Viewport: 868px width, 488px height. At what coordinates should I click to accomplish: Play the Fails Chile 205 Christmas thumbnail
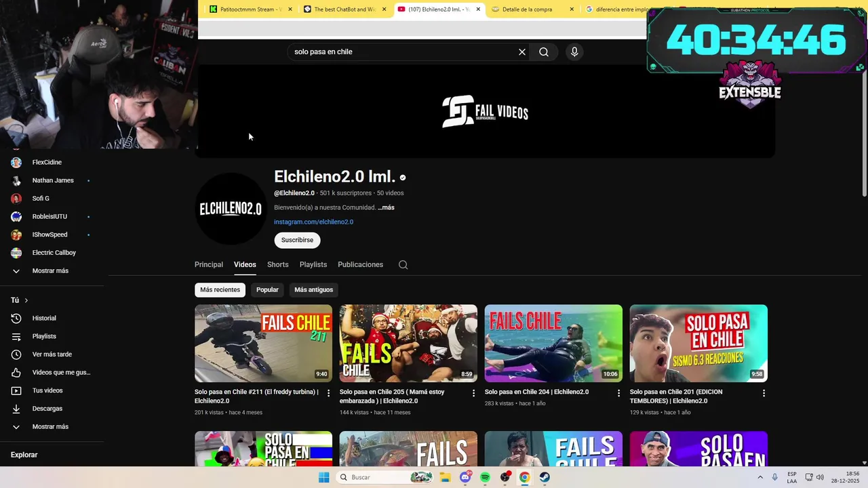pos(408,344)
